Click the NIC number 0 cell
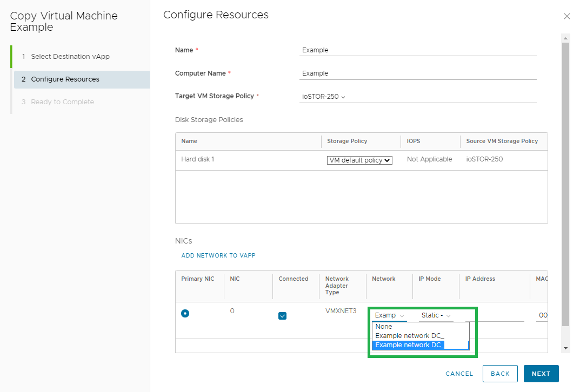Viewport: 580px width, 392px height. (232, 311)
